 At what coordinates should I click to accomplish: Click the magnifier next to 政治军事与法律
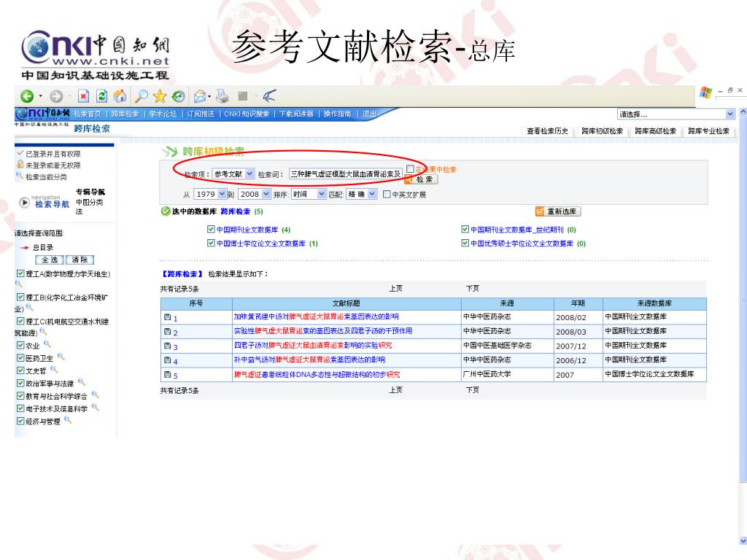(x=82, y=381)
